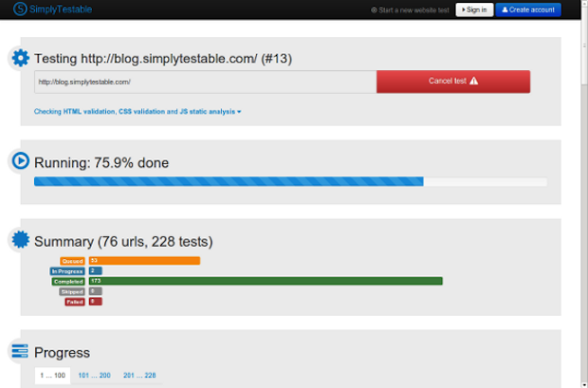Screen dimensions: 588x388
Task: Click the grey skipped count bar
Action: click(95, 291)
